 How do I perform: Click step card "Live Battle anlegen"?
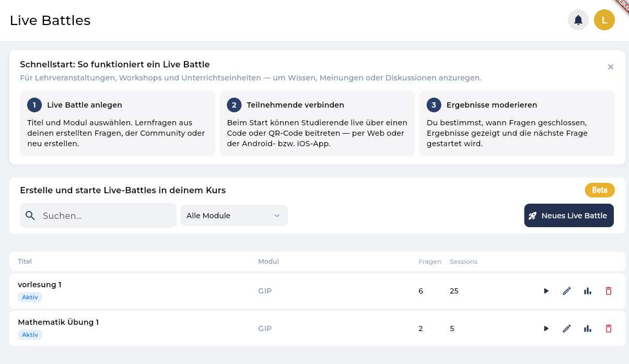[x=118, y=123]
